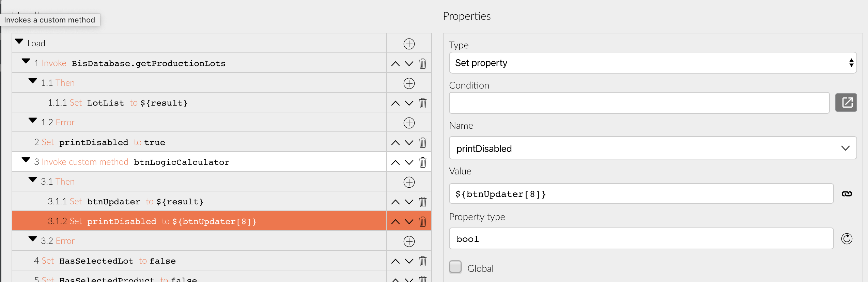Select the Set HasSelectedLot to false row
The width and height of the screenshot is (868, 282).
point(204,261)
